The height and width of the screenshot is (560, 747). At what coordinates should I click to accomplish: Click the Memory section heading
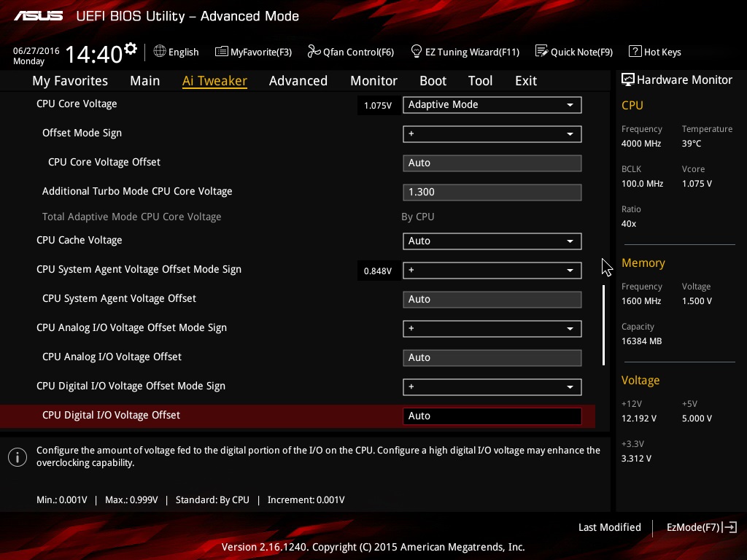coord(643,262)
